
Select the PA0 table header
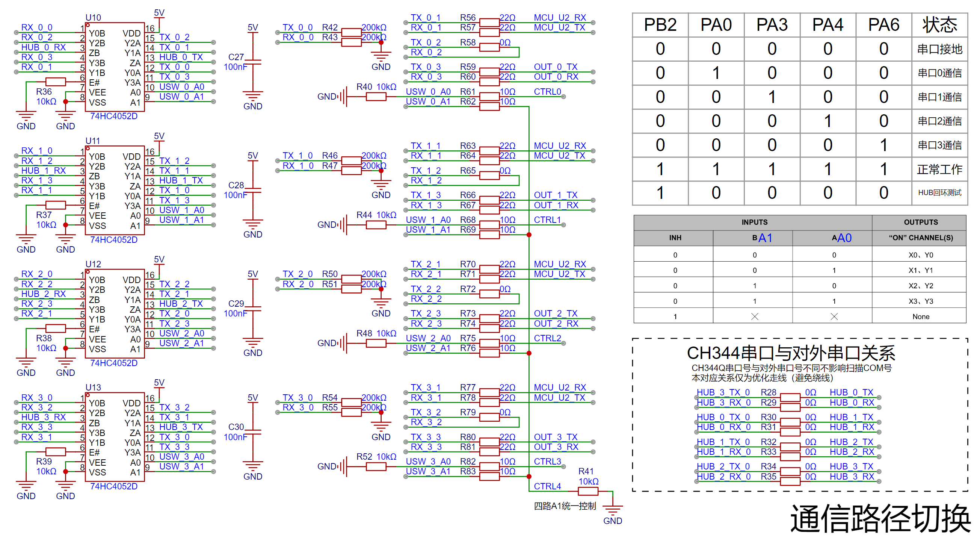716,25
